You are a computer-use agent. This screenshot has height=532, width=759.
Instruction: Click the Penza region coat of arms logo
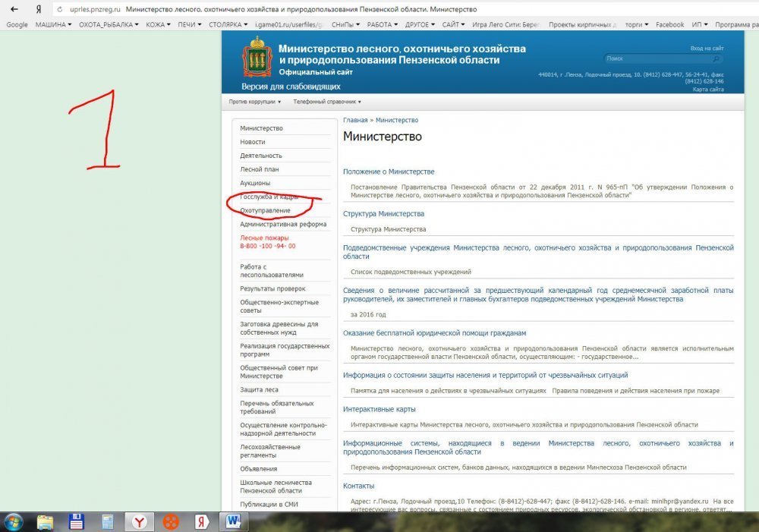point(256,58)
